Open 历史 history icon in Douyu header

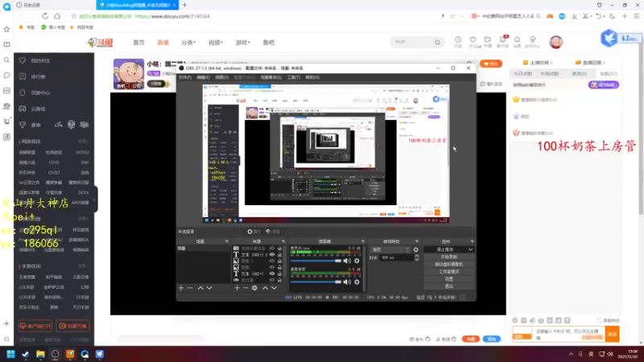(458, 42)
